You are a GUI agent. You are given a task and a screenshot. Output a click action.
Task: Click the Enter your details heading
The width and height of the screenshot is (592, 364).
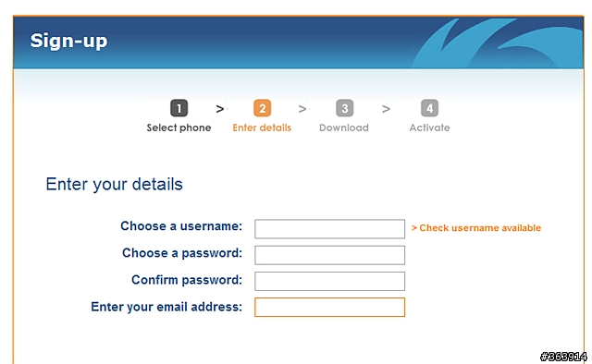pos(114,185)
